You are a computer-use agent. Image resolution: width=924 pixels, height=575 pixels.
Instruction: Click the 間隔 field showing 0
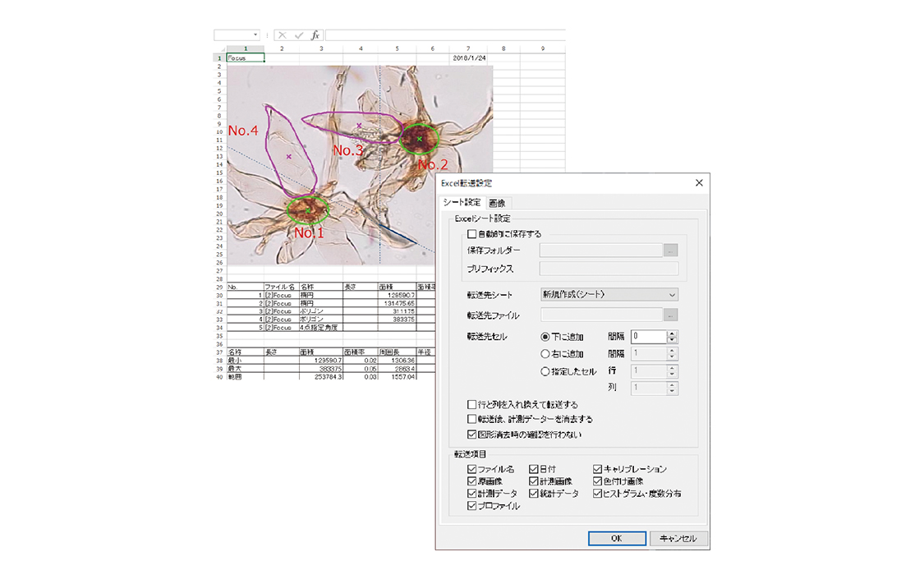649,337
